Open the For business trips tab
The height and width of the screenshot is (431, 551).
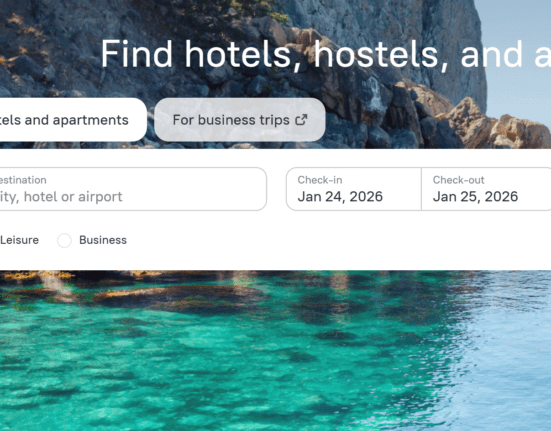(x=240, y=120)
